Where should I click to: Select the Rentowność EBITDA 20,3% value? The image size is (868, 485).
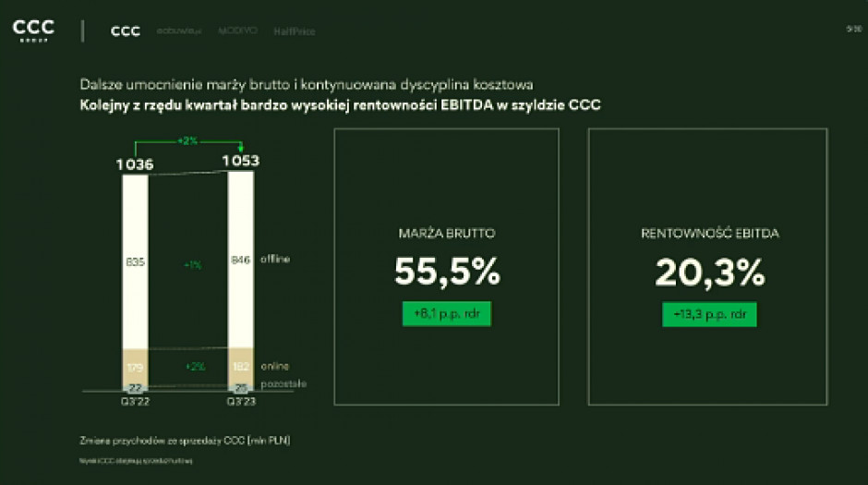coord(709,272)
